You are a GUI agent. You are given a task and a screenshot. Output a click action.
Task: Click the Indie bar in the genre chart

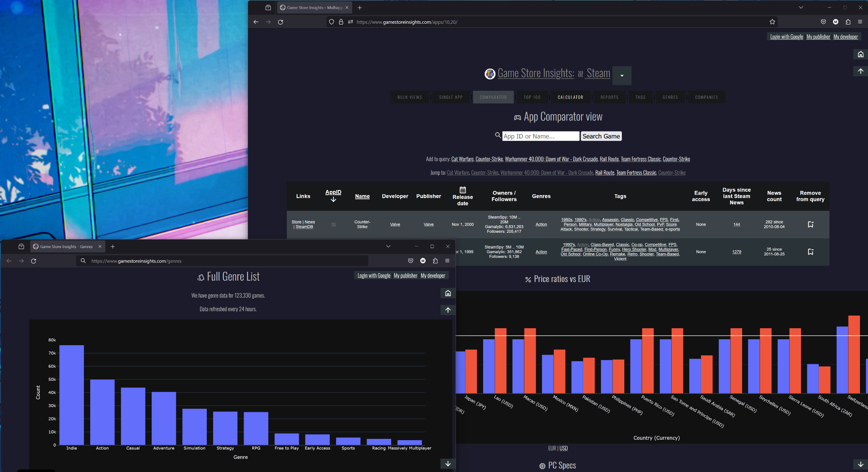click(72, 395)
